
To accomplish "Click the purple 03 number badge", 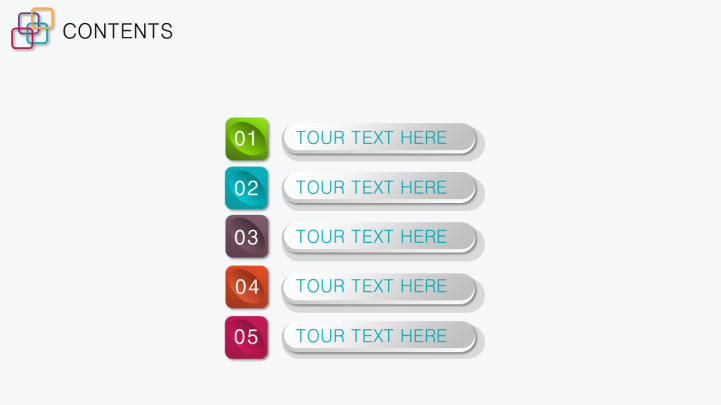I will pos(246,237).
